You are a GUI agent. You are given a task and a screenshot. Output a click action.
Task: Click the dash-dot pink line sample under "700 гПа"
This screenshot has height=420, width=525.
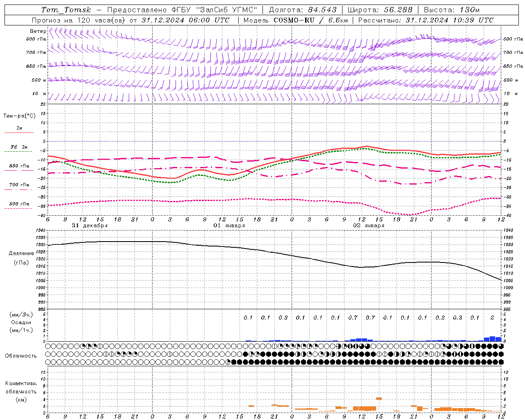click(18, 189)
